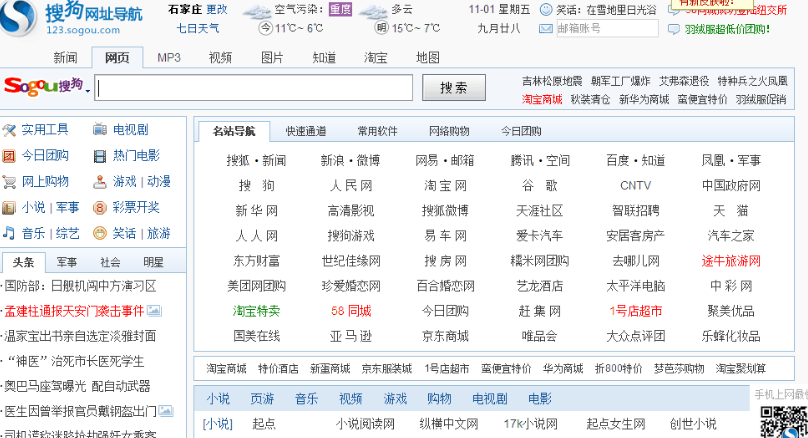This screenshot has height=438, width=808.
Task: Open the 淘宝网 site link
Action: click(x=445, y=186)
